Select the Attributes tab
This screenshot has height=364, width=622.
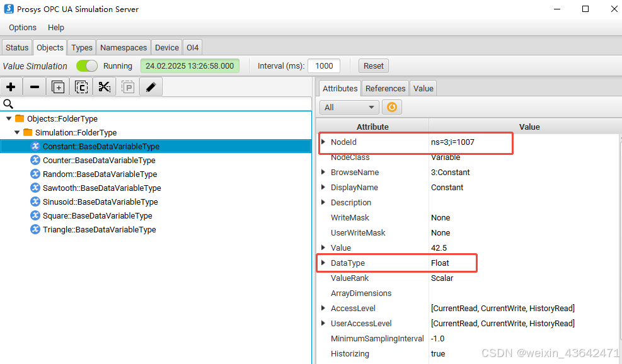point(340,88)
